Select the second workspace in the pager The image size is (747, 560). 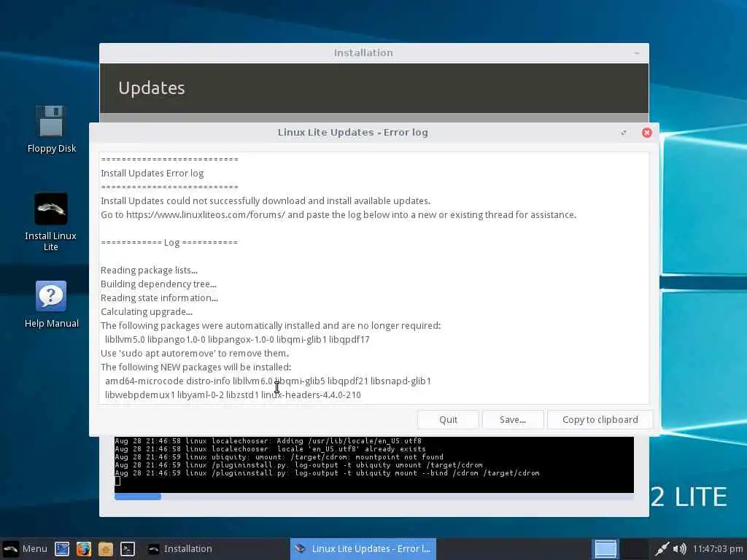click(635, 548)
